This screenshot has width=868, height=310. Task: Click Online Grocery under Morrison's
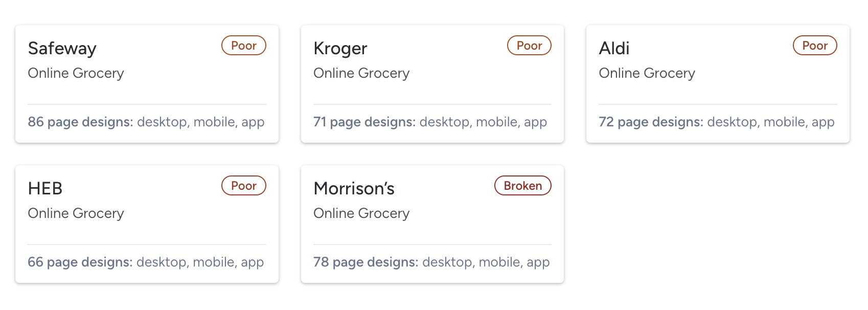pyautogui.click(x=361, y=213)
